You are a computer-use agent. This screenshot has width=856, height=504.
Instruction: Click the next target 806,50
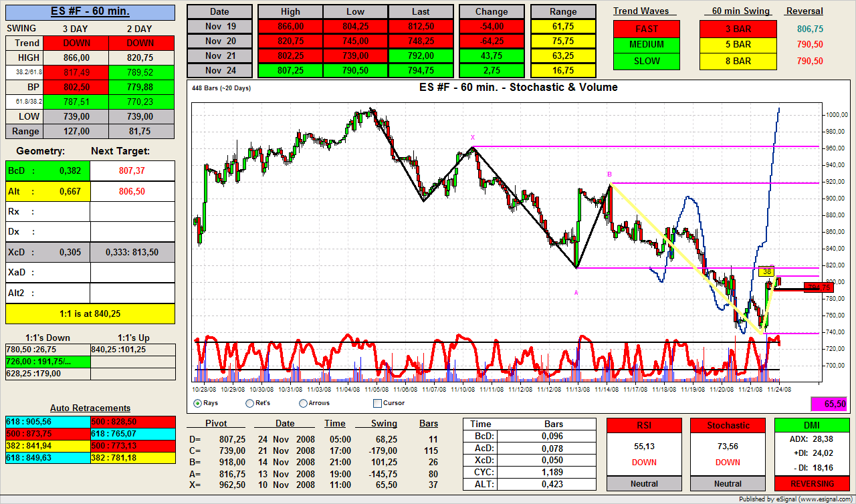132,191
